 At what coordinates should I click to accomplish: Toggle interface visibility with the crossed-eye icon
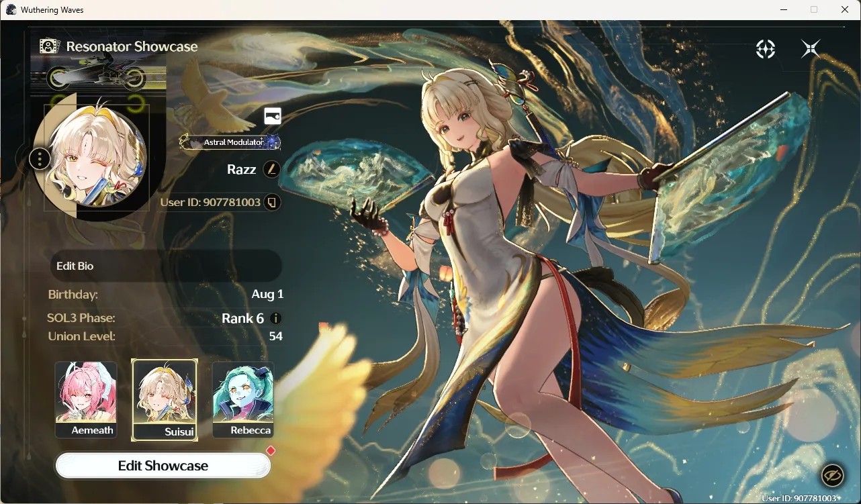tap(833, 475)
